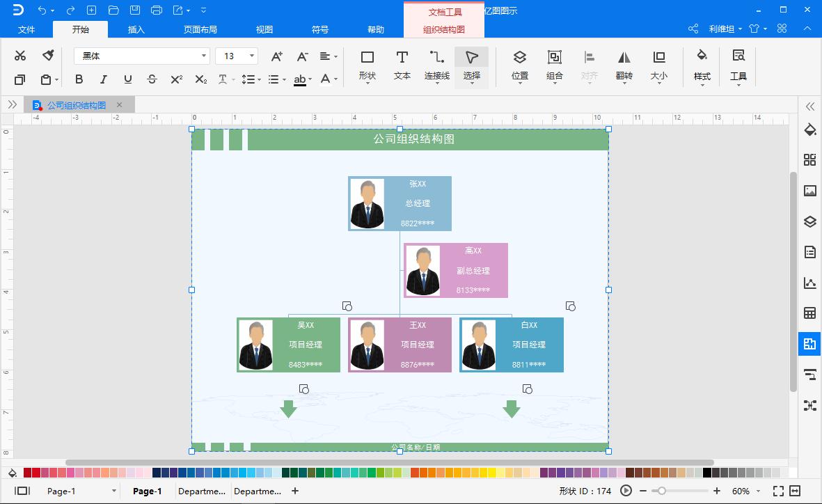Open the 翻转 flip options
This screenshot has height=504, width=822.
tap(624, 67)
